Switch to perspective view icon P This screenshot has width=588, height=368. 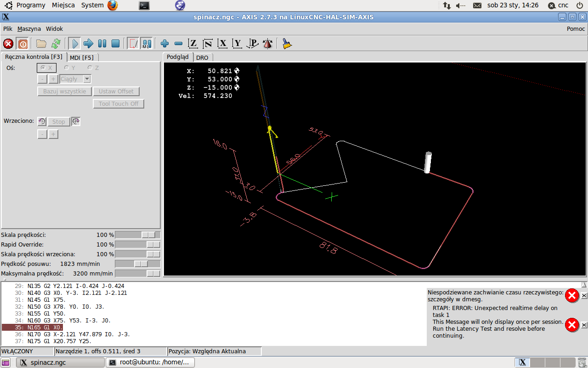[x=252, y=44]
